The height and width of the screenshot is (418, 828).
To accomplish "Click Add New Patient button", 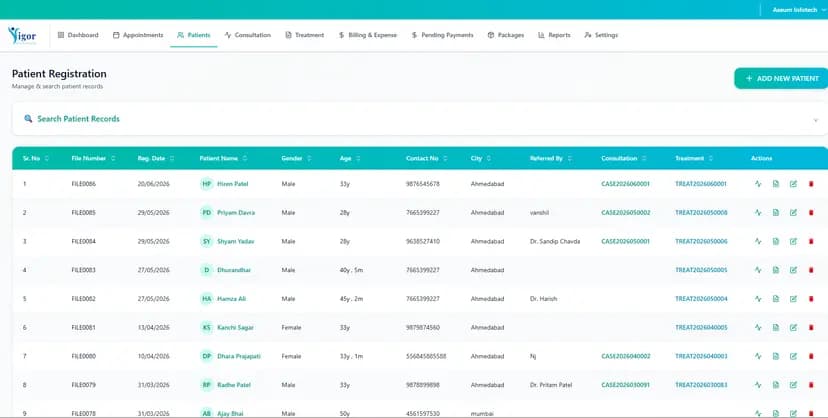I will (x=781, y=78).
